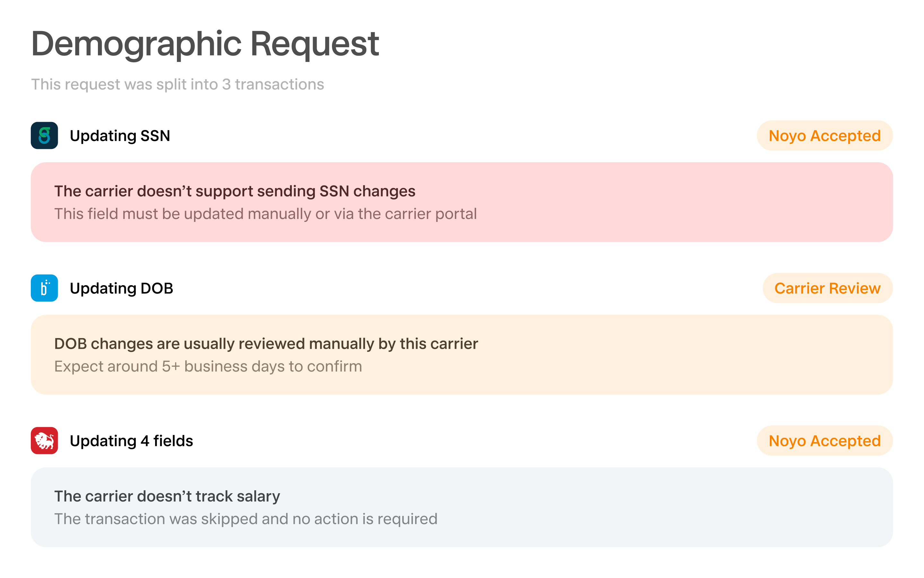924x578 pixels.
Task: Select the Carrier Review status badge
Action: click(x=827, y=288)
